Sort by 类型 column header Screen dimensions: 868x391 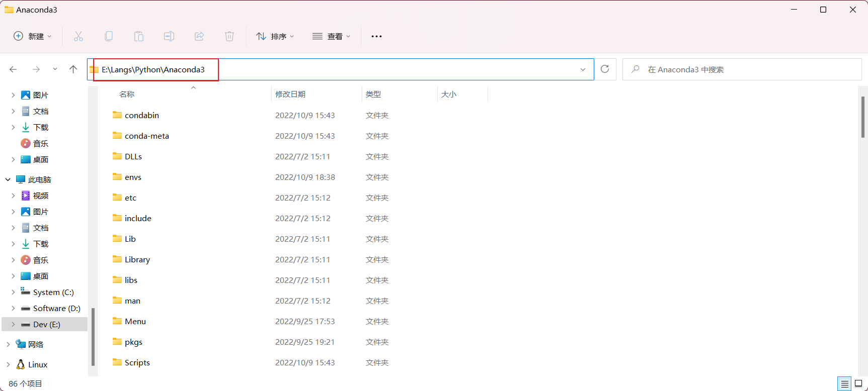tap(373, 94)
